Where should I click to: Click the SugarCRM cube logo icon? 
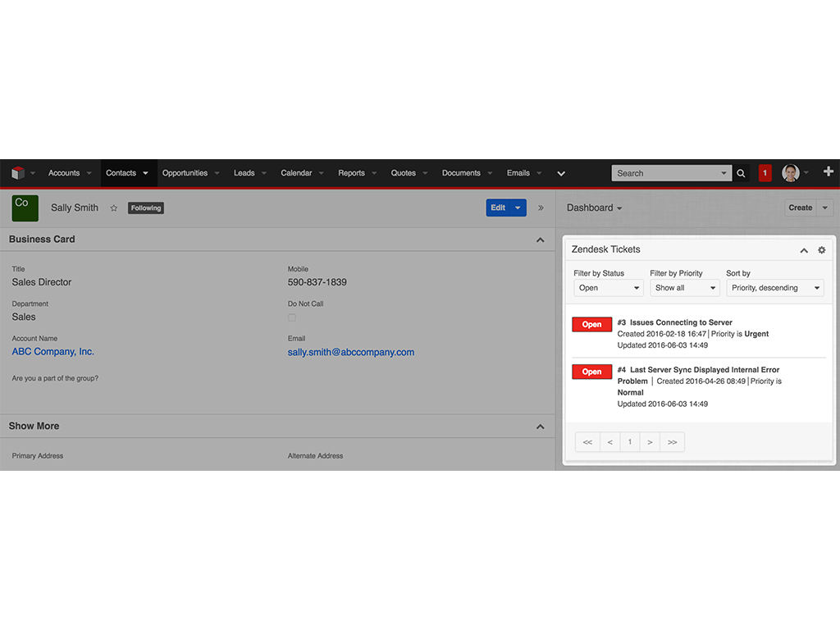18,173
